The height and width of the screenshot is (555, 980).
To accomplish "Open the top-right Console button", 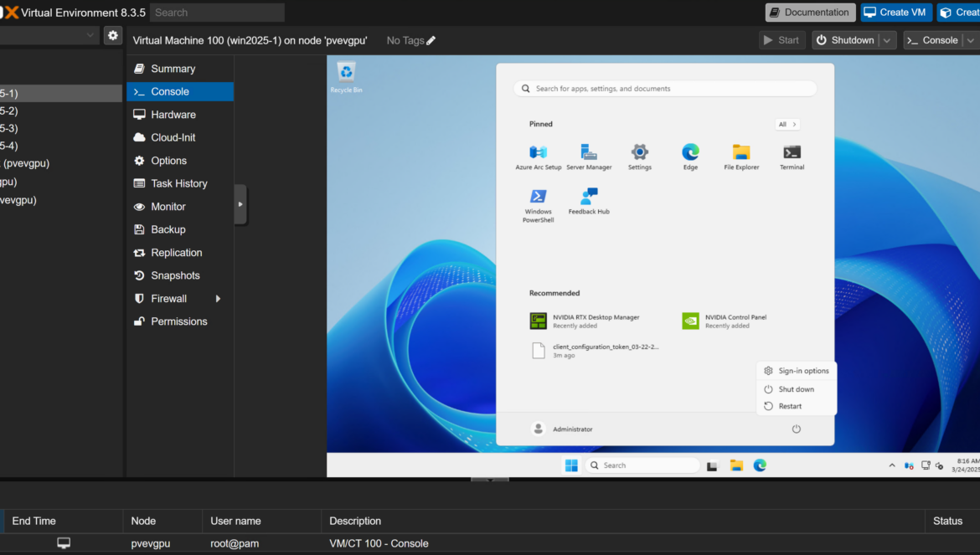I will [933, 40].
